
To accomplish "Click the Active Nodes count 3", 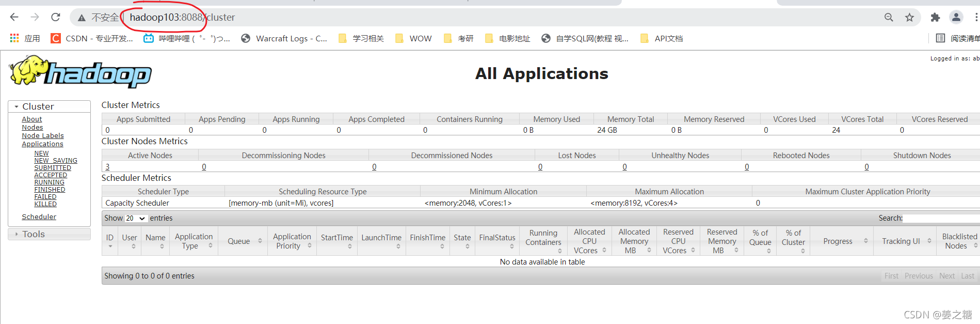I will [107, 167].
